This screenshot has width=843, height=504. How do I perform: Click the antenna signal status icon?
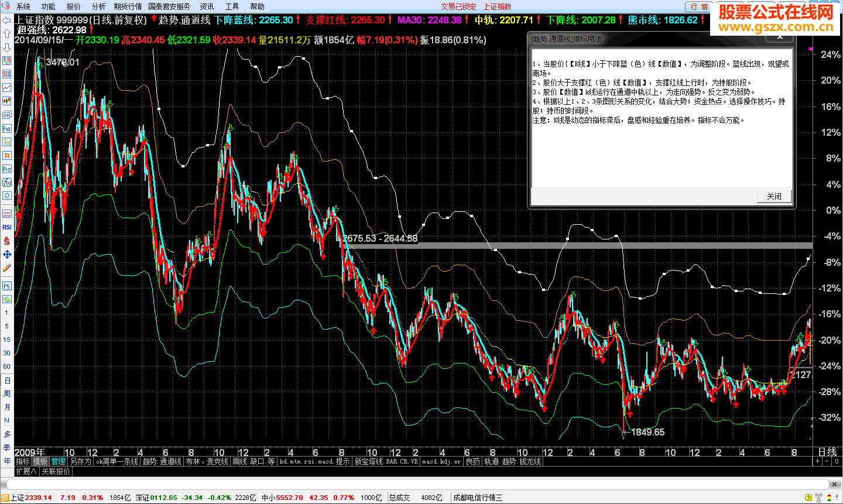coord(819,498)
